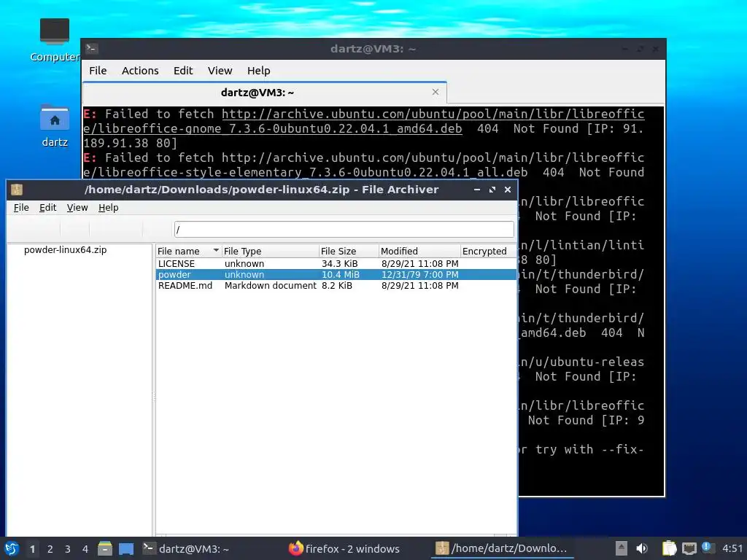The width and height of the screenshot is (747, 560).
Task: Click the volume icon in the system tray
Action: (642, 548)
